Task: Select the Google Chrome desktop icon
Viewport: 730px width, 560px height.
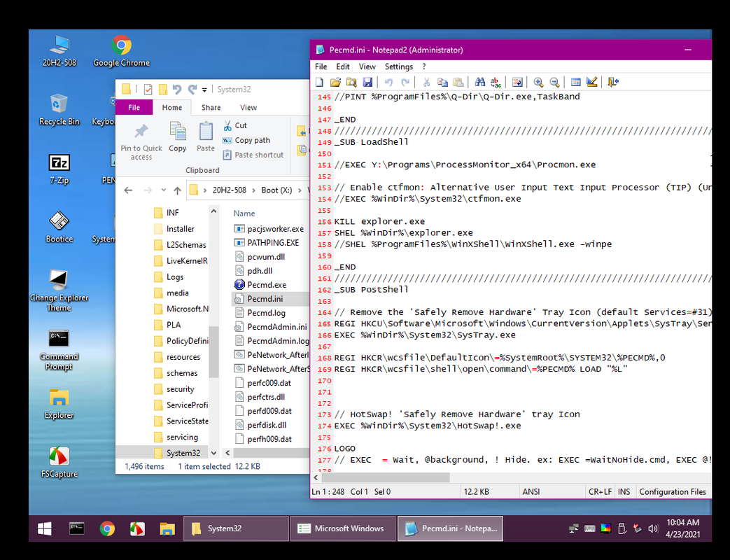Action: 121,51
